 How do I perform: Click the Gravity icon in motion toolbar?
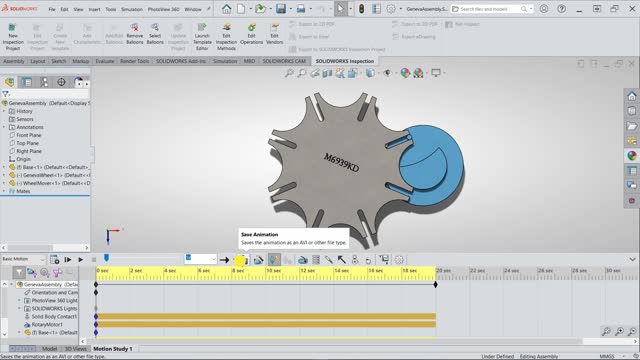coord(368,260)
